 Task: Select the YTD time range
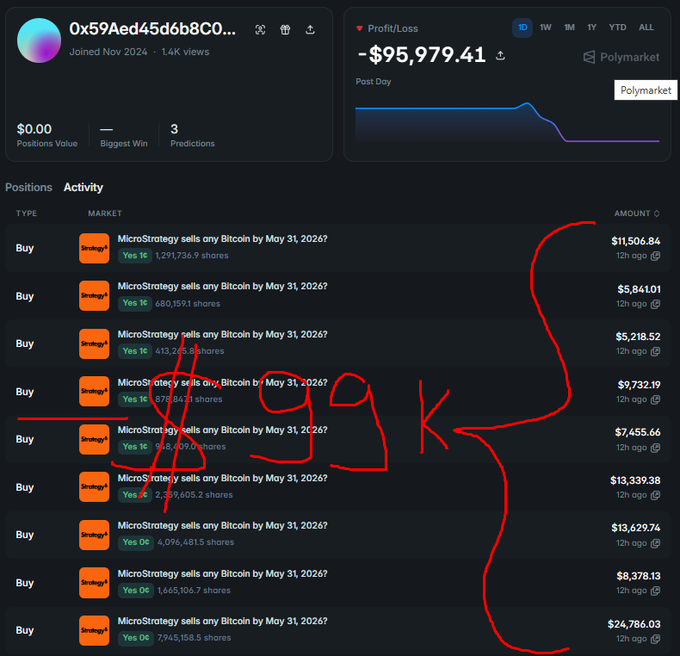pyautogui.click(x=618, y=28)
